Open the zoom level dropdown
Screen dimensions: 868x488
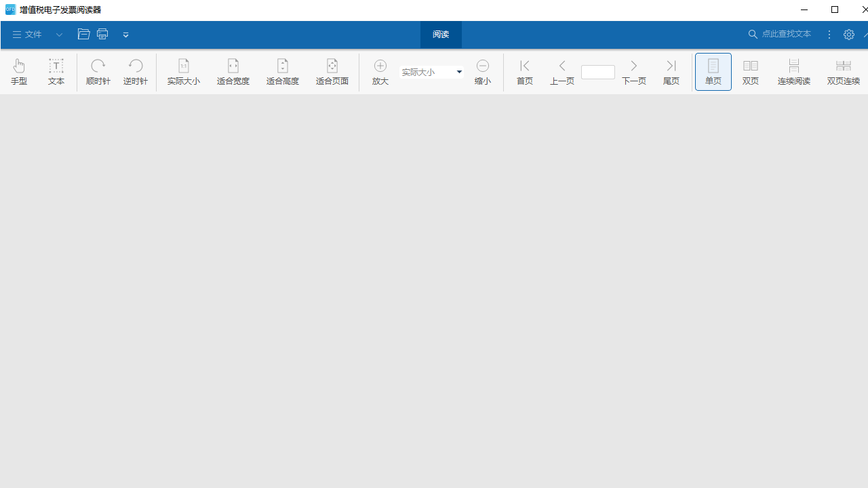pos(459,72)
